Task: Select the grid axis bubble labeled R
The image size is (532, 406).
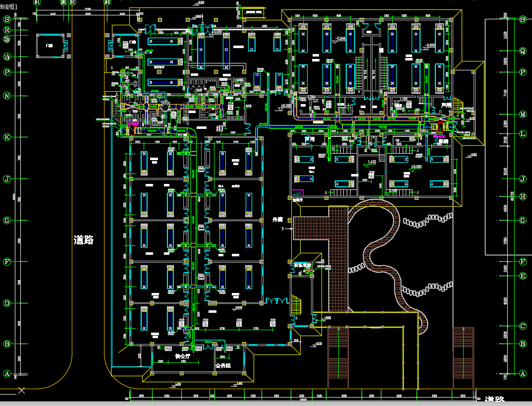Action: (7, 30)
